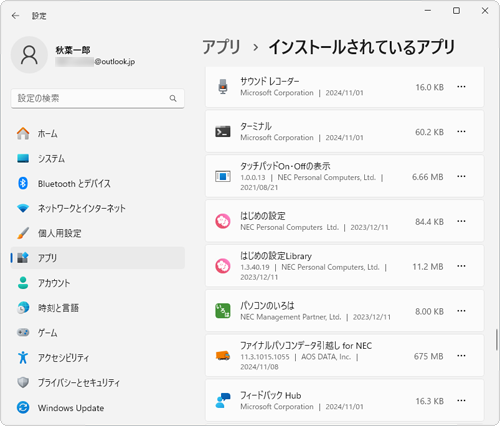Focus the 設定の検索 search box
This screenshot has height=426, width=500.
(x=98, y=98)
